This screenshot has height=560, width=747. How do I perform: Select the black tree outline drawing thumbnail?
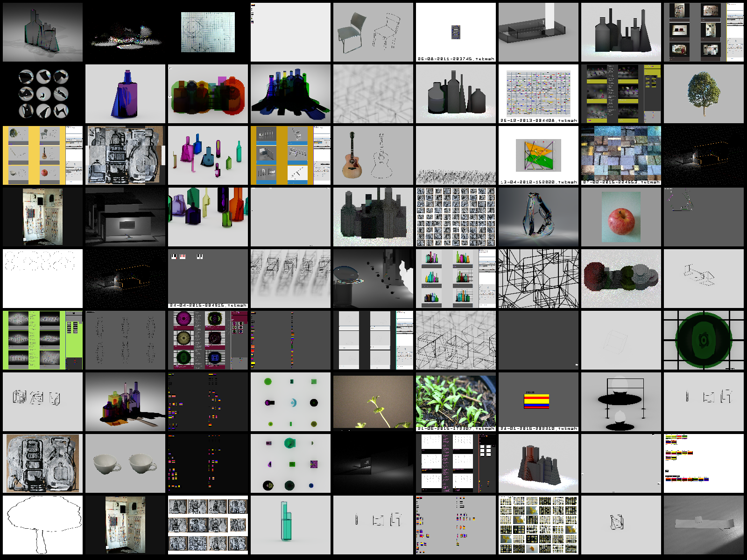(42, 525)
